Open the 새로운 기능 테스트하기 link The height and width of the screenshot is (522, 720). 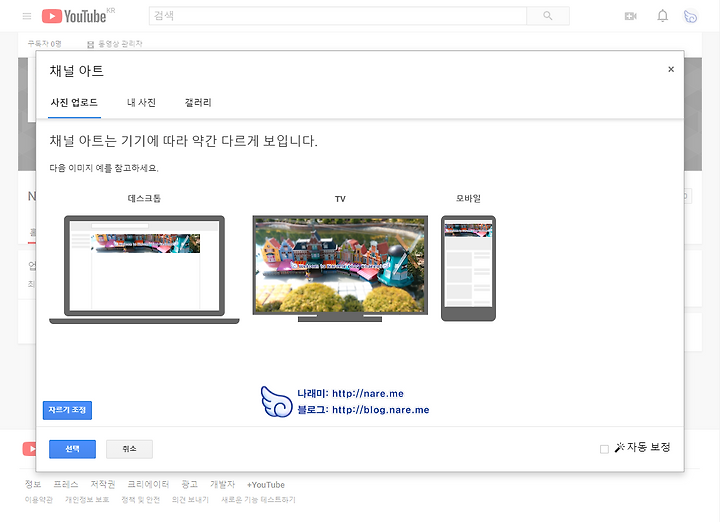point(259,500)
